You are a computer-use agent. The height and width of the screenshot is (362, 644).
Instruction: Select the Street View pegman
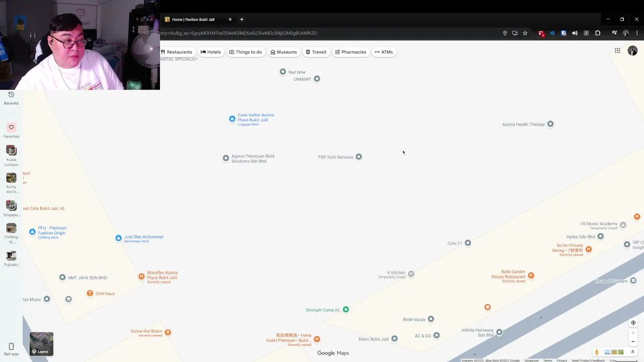597,352
